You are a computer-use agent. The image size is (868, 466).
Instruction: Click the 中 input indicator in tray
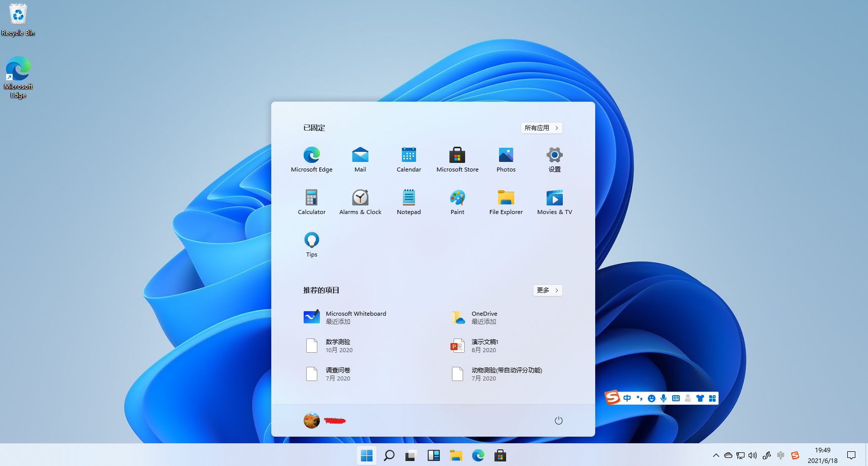click(781, 455)
